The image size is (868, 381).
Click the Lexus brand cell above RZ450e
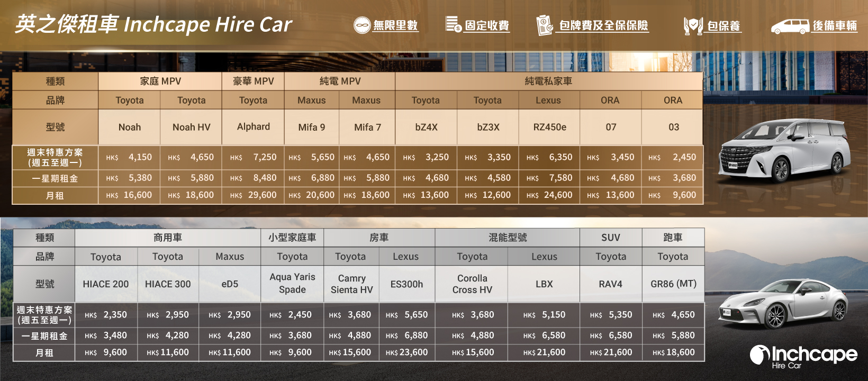click(x=548, y=101)
